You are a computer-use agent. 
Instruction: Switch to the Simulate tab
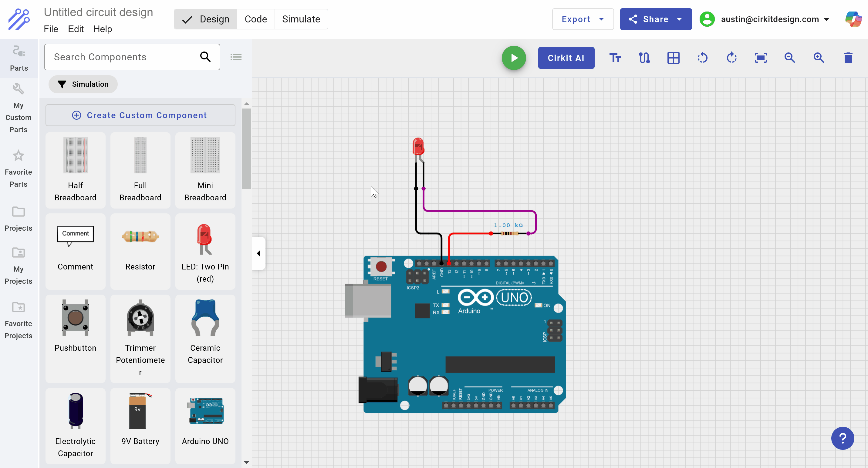(x=301, y=19)
